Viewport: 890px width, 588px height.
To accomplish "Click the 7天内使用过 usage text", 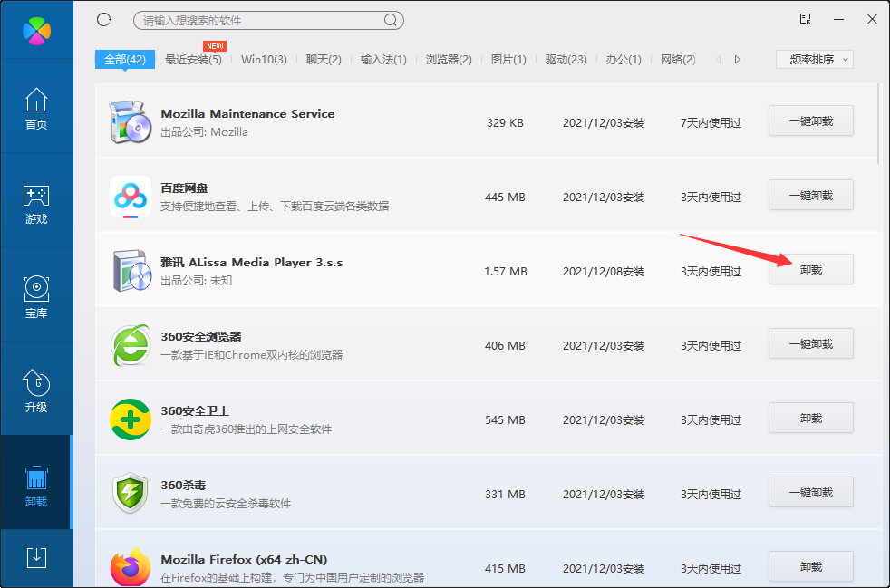I will 711,122.
